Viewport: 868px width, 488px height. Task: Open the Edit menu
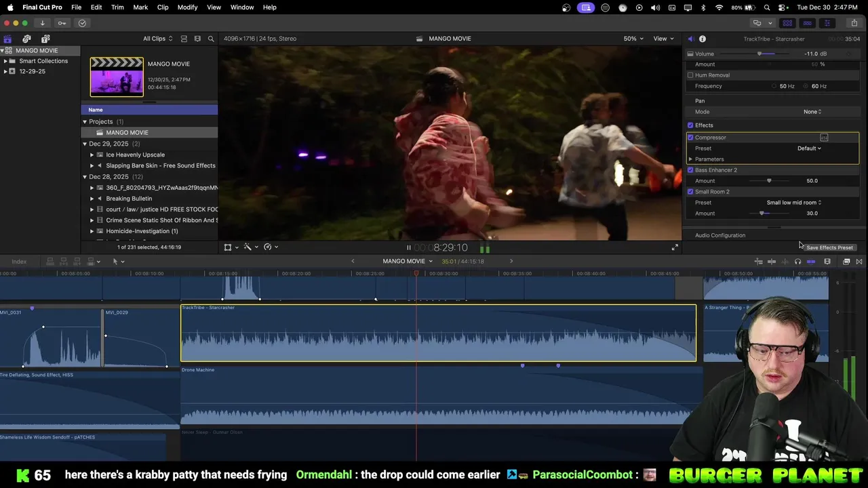coord(96,7)
